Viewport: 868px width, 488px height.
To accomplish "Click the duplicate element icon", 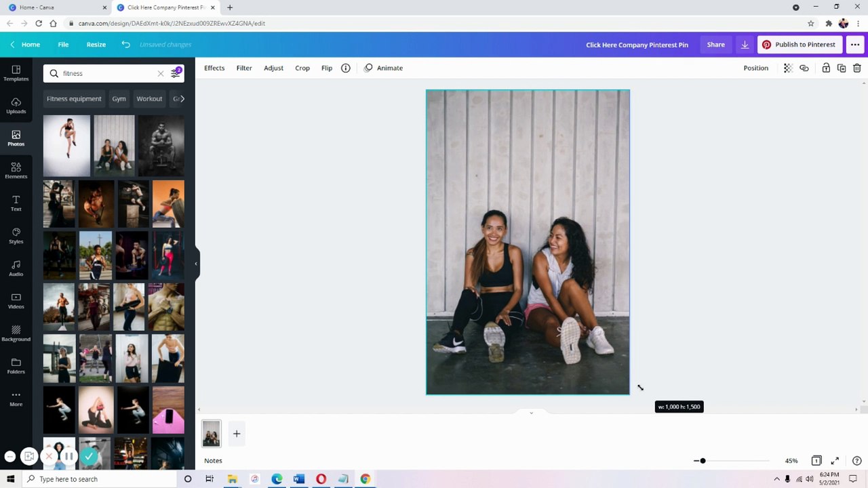I will click(x=842, y=68).
